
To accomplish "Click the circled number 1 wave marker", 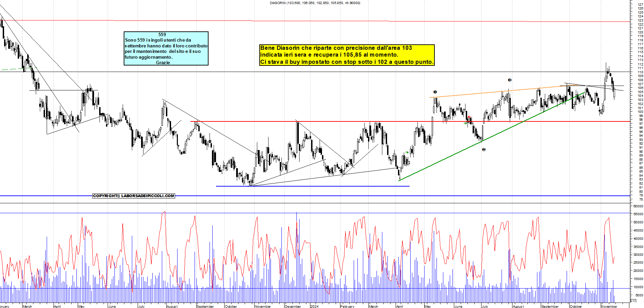I will coord(435,92).
